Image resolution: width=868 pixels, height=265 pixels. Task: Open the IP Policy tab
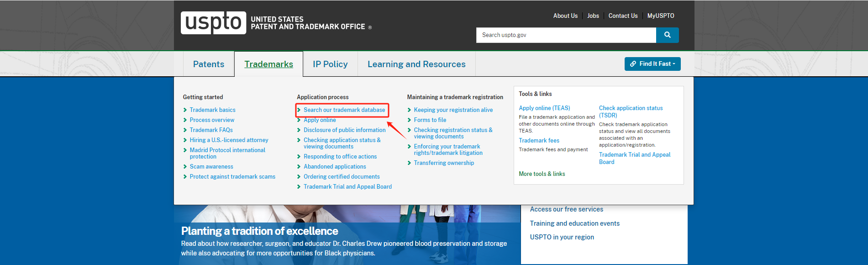coord(330,64)
